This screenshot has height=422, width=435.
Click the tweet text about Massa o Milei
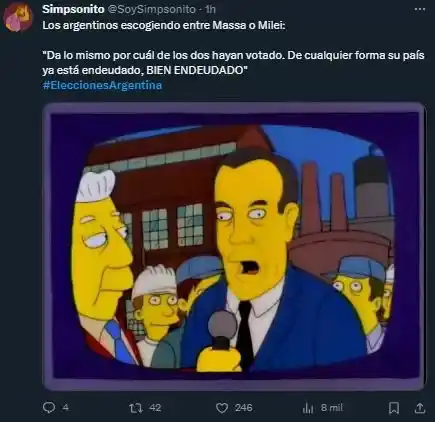coord(164,25)
